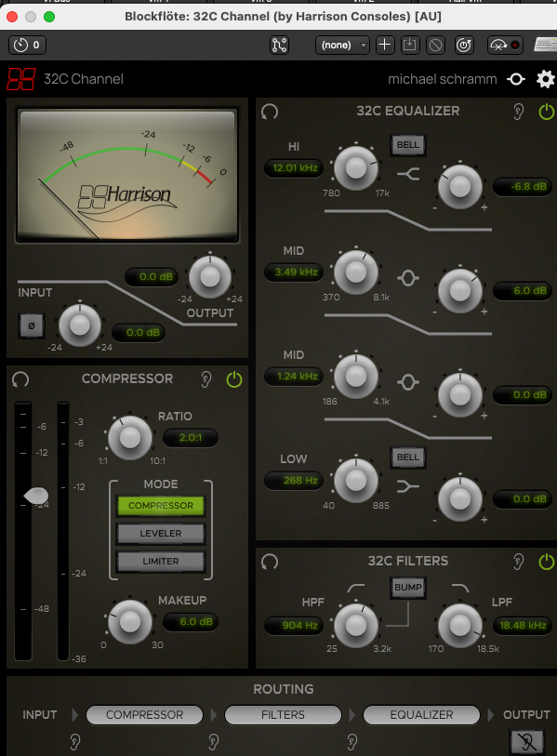Click the LPF frequency knob

tap(460, 625)
